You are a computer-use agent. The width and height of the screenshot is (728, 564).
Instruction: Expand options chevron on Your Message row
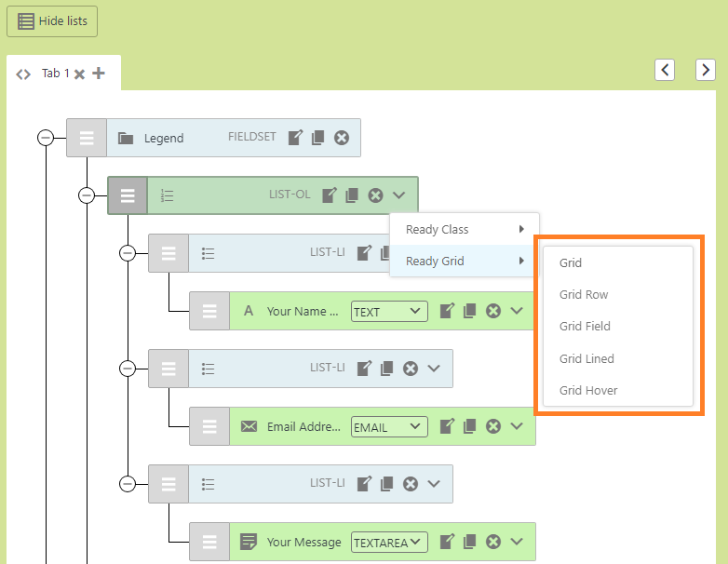(x=518, y=542)
